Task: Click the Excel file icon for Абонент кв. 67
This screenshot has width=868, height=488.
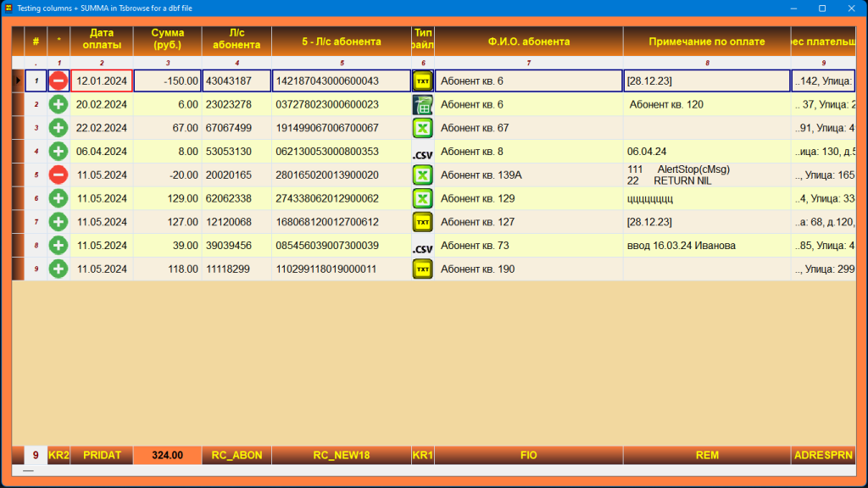Action: [422, 128]
